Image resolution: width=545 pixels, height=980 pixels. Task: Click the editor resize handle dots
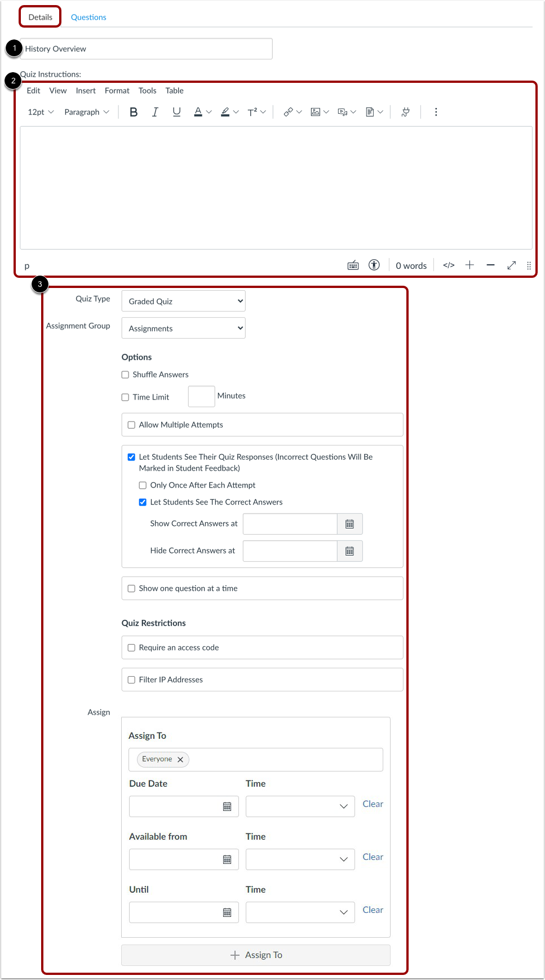point(529,265)
